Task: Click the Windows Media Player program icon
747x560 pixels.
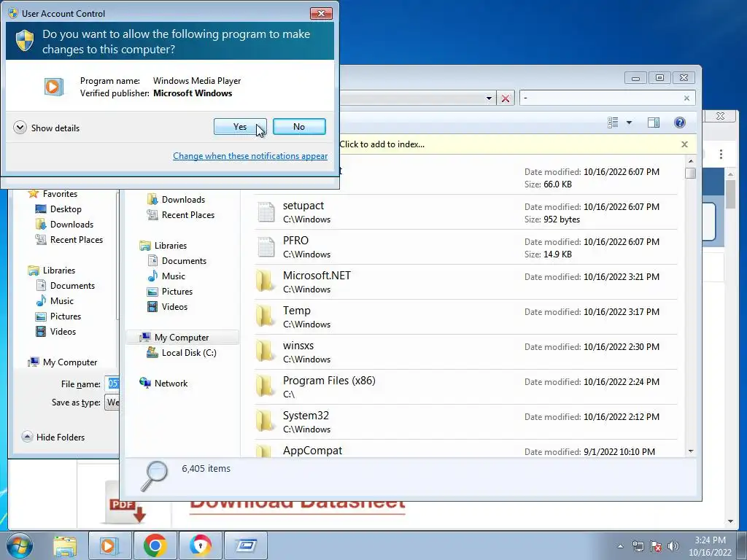Action: [54, 87]
